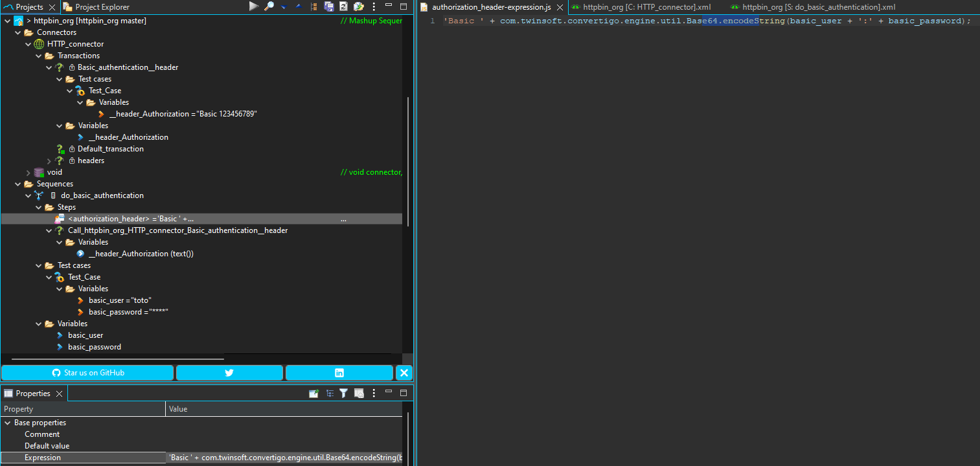Click the Expression property value field

(284, 458)
